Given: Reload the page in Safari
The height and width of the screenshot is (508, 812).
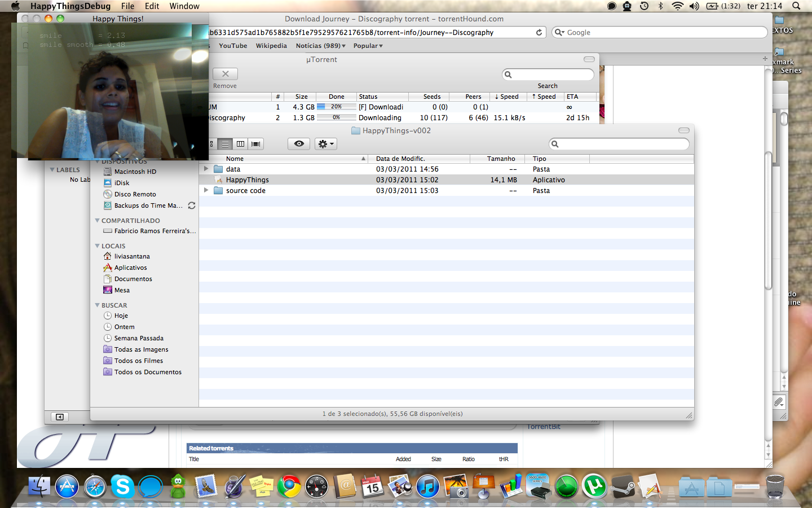Looking at the screenshot, I should tap(539, 32).
